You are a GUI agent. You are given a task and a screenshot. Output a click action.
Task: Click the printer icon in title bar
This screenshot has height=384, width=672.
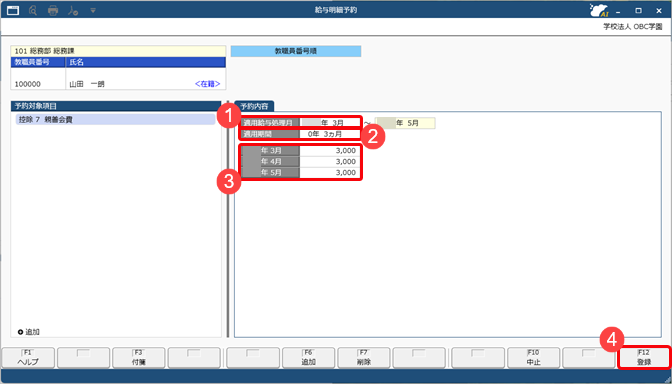click(53, 10)
